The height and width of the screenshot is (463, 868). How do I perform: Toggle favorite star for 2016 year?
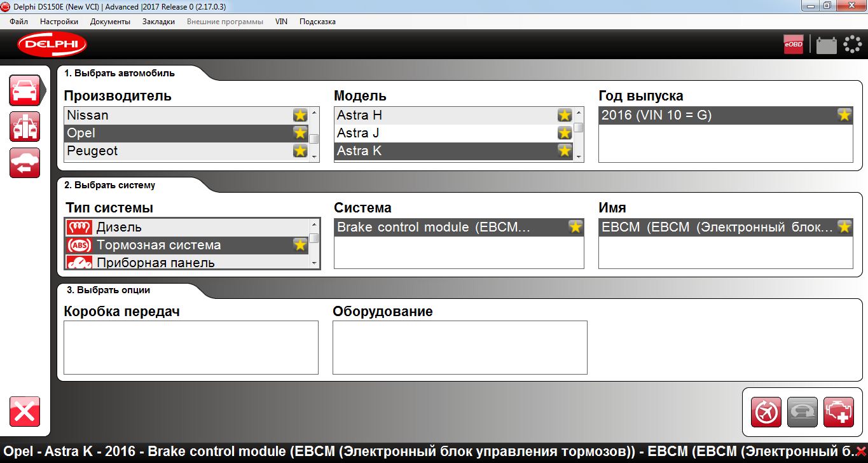[x=844, y=115]
